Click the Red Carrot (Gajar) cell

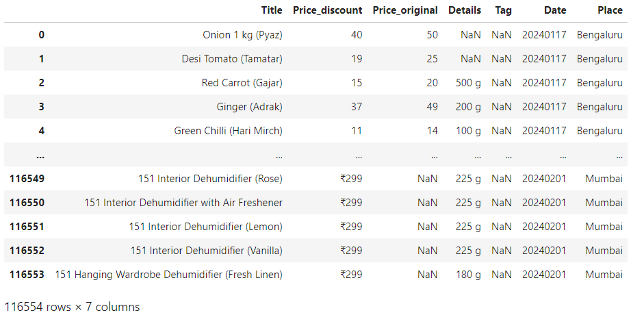click(x=242, y=83)
